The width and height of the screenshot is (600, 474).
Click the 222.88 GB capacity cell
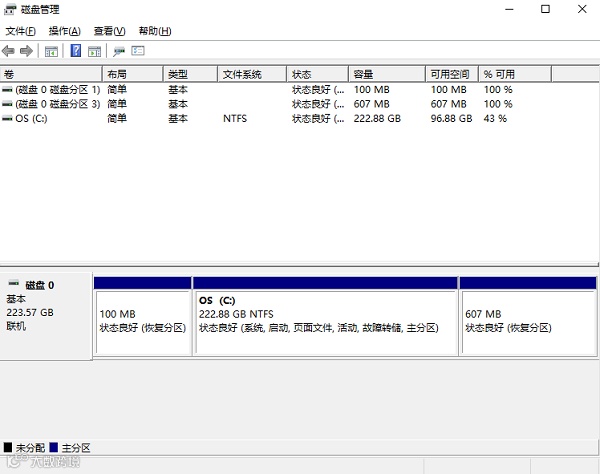coord(377,119)
